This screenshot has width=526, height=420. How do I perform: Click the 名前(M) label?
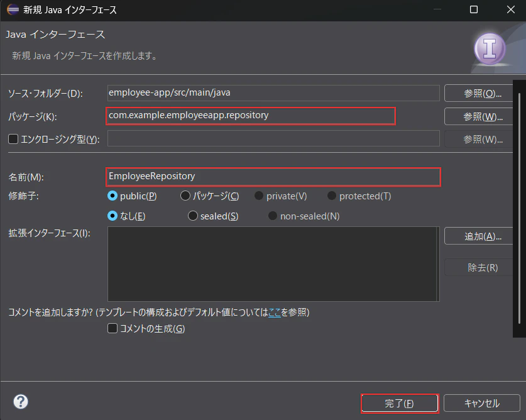pyautogui.click(x=26, y=177)
